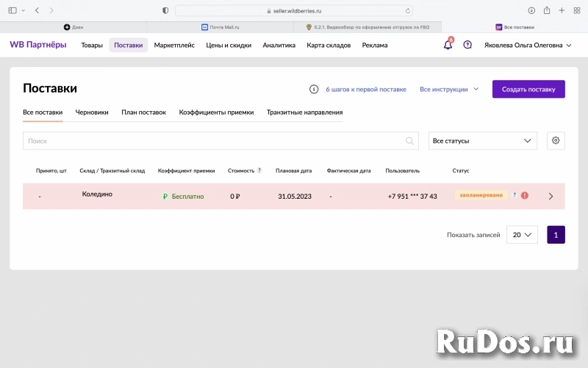Open Аналитика menu
The image size is (588, 368).
click(279, 45)
